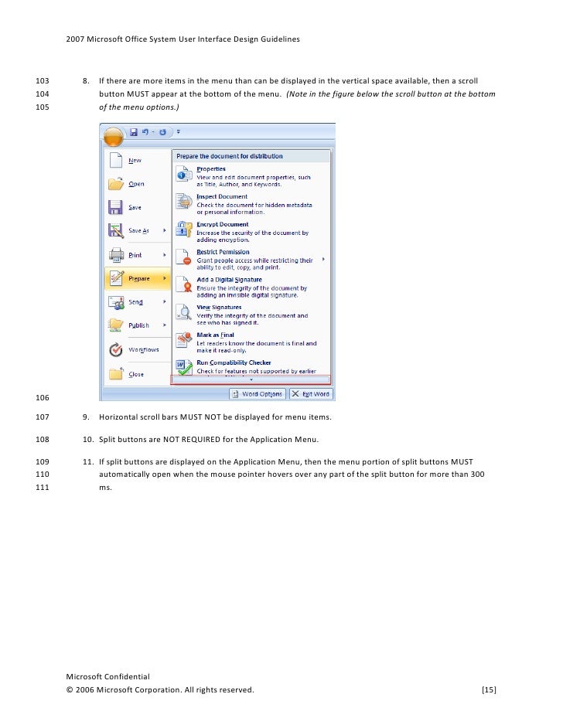
Task: Click the Print printer icon
Action: point(116,255)
